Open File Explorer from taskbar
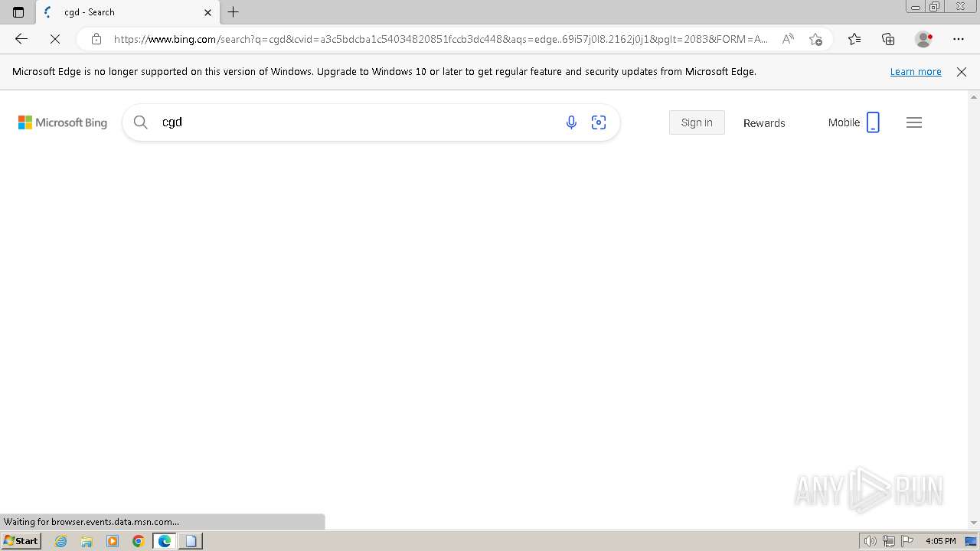 [x=87, y=541]
